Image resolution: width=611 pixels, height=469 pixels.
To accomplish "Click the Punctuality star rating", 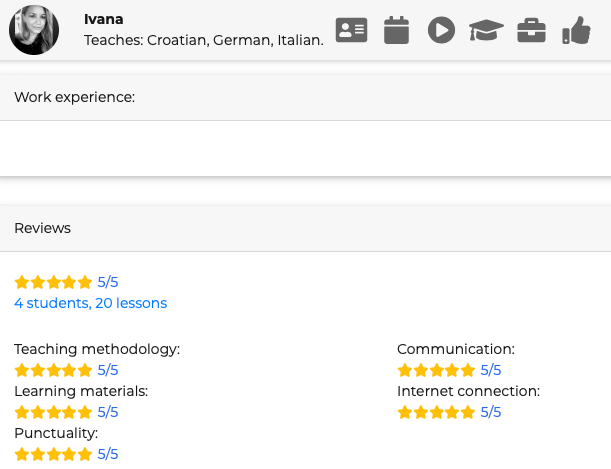I will [x=53, y=454].
